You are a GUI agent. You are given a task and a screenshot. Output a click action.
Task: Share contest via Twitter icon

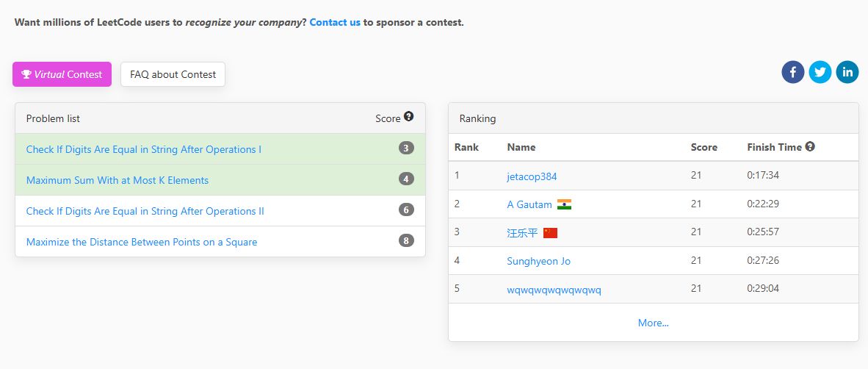tap(820, 72)
